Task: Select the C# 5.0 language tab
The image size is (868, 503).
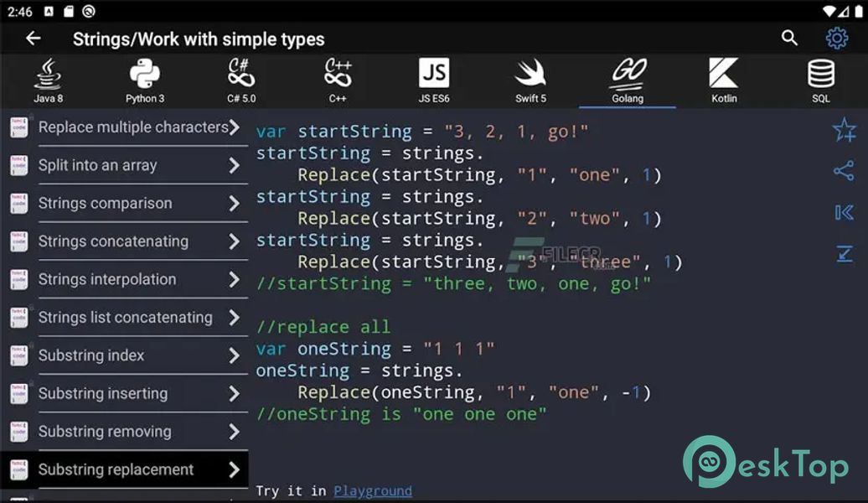Action: pos(241,80)
